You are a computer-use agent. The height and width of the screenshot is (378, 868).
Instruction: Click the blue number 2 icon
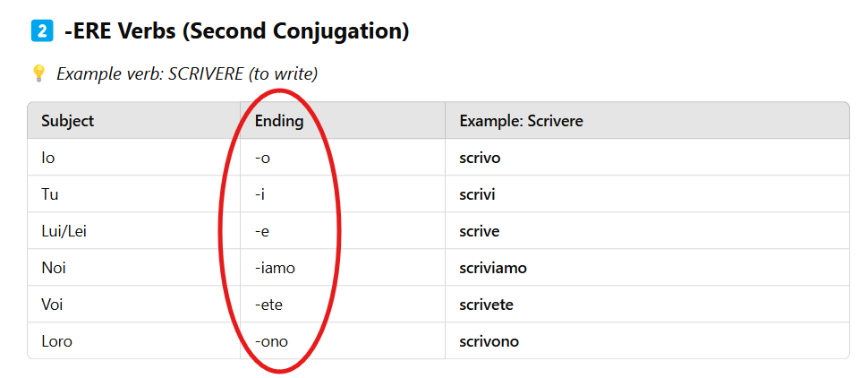pyautogui.click(x=41, y=32)
